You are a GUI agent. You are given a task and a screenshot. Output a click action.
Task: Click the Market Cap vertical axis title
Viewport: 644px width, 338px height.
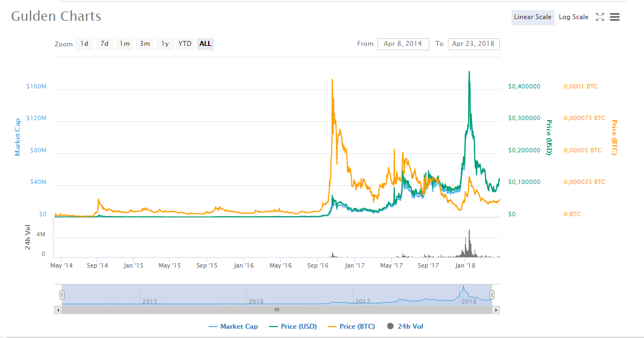17,137
